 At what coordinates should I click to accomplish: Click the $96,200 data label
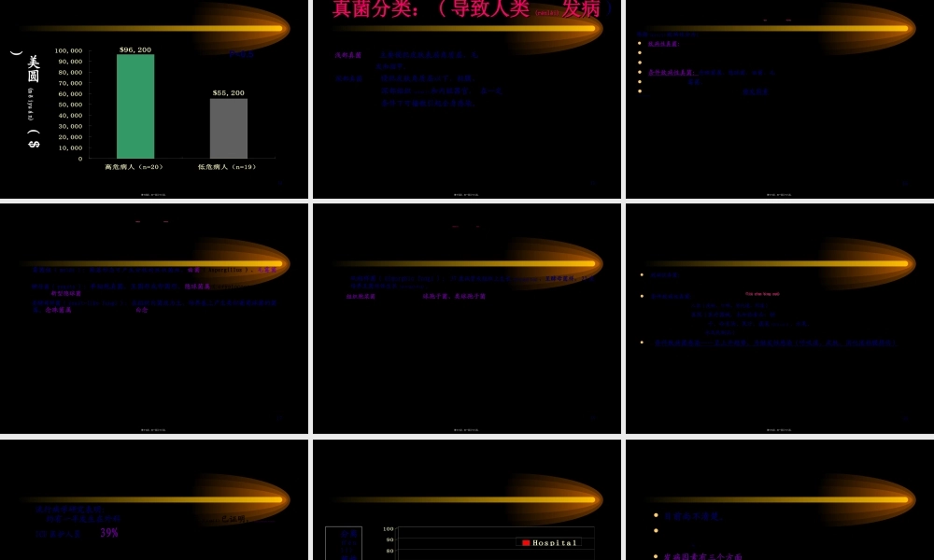[135, 49]
